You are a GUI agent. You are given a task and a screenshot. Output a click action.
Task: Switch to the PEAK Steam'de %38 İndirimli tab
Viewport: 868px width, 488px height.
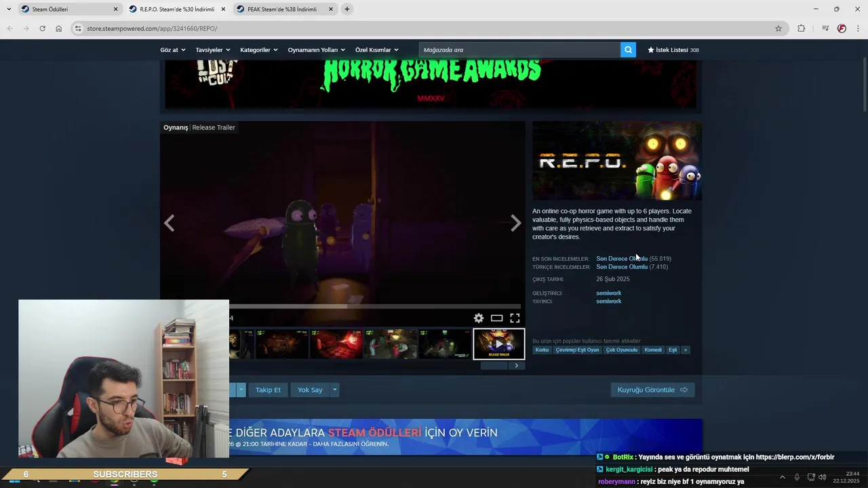283,9
